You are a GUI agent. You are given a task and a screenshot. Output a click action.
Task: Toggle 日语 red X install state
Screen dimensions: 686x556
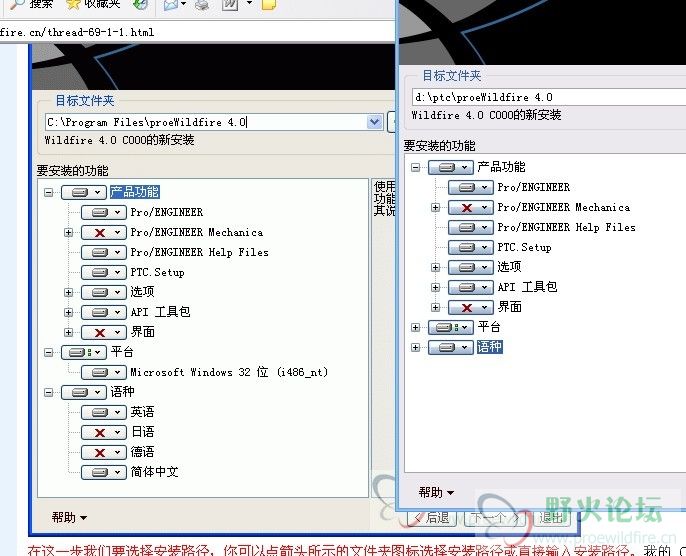point(104,433)
